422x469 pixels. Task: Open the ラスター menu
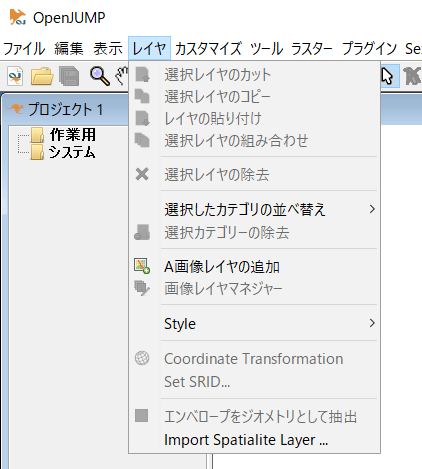point(312,49)
